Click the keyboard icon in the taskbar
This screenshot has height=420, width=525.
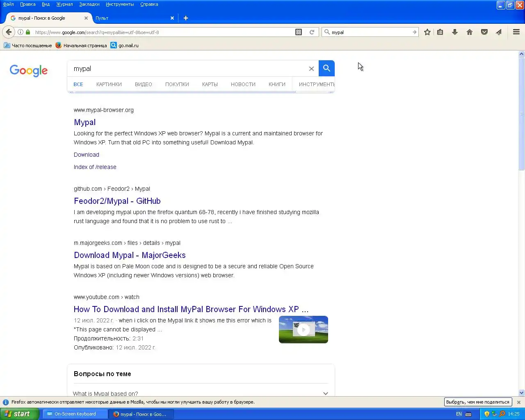click(468, 414)
